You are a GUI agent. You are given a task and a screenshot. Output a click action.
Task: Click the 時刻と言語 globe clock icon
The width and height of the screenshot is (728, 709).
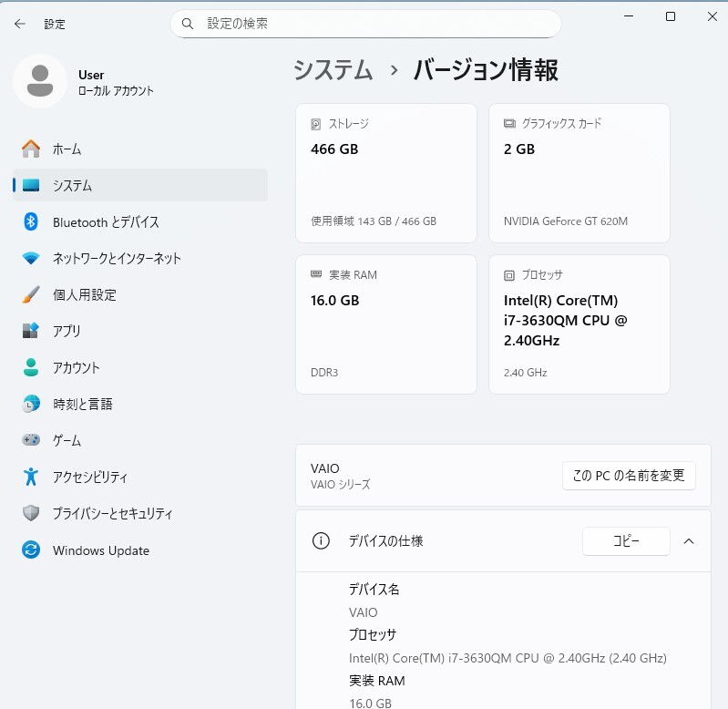[x=31, y=404]
